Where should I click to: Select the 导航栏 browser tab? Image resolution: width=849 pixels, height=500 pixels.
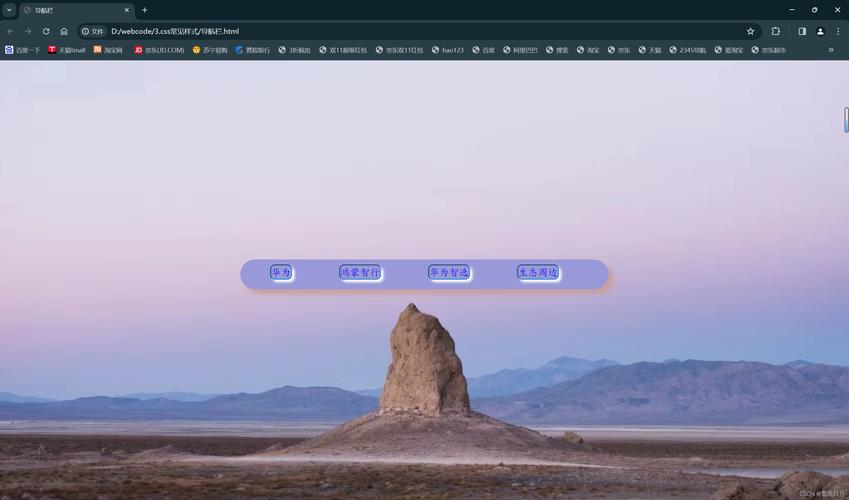pos(70,10)
